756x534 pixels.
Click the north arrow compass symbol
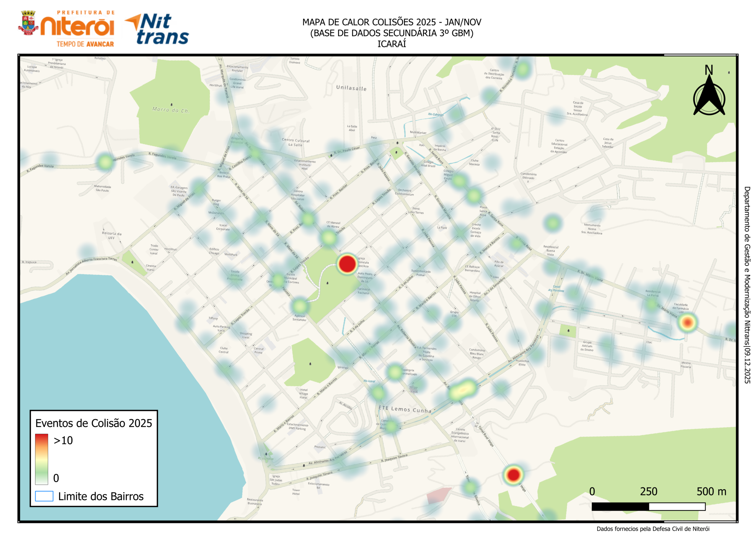[x=708, y=95]
